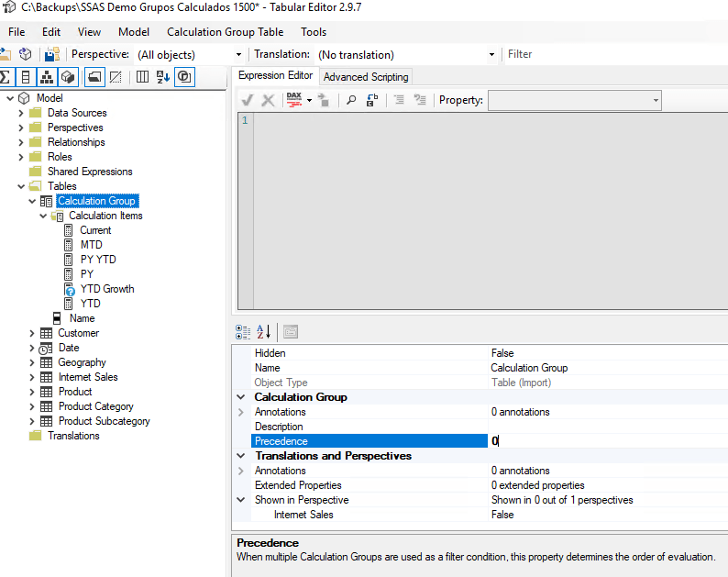Expand the Customer table

click(32, 333)
